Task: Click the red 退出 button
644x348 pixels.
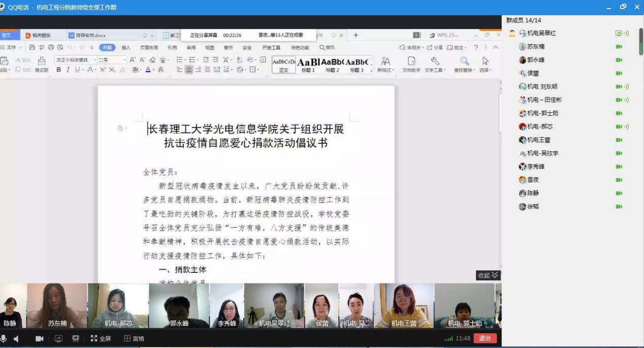Action: (x=485, y=338)
